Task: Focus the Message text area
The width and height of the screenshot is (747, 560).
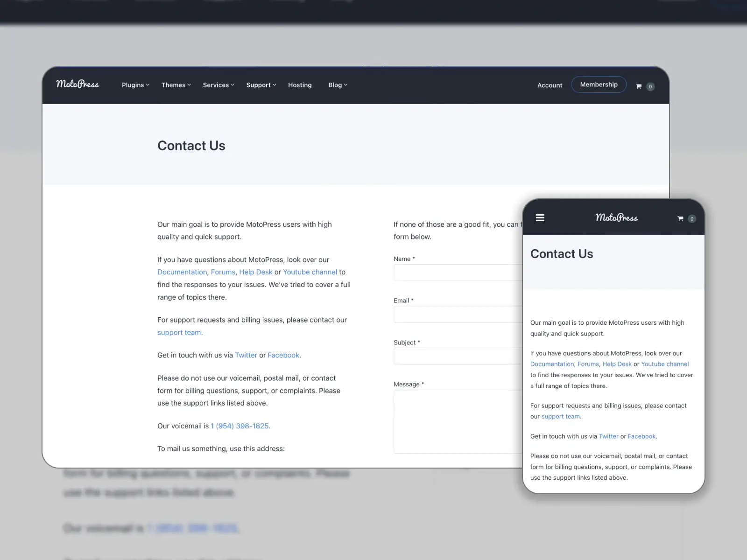Action: (x=458, y=422)
